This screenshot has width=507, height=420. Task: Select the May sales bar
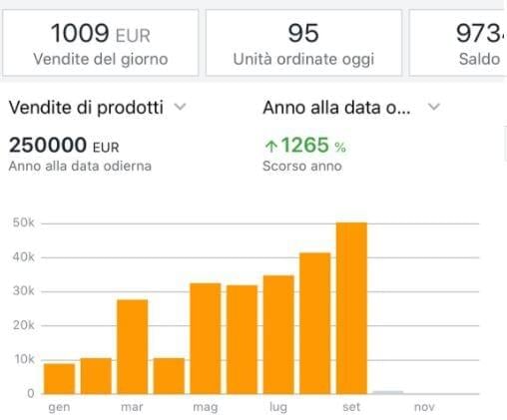(x=206, y=338)
